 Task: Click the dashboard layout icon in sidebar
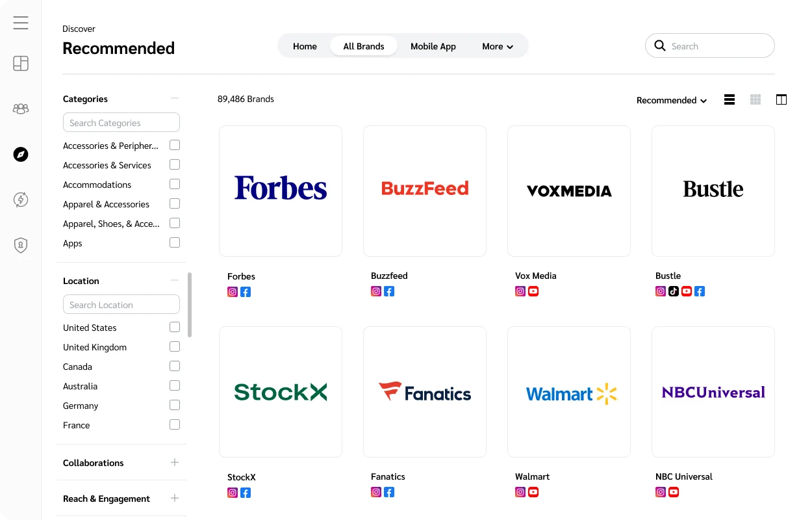point(20,63)
